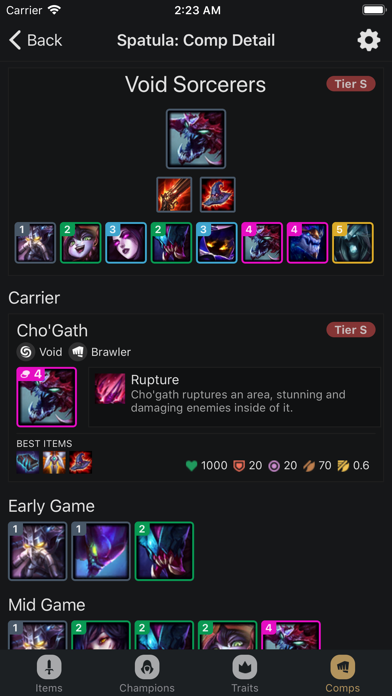
Task: Select the flaming blade item icon below the carrier
Action: pos(174,195)
